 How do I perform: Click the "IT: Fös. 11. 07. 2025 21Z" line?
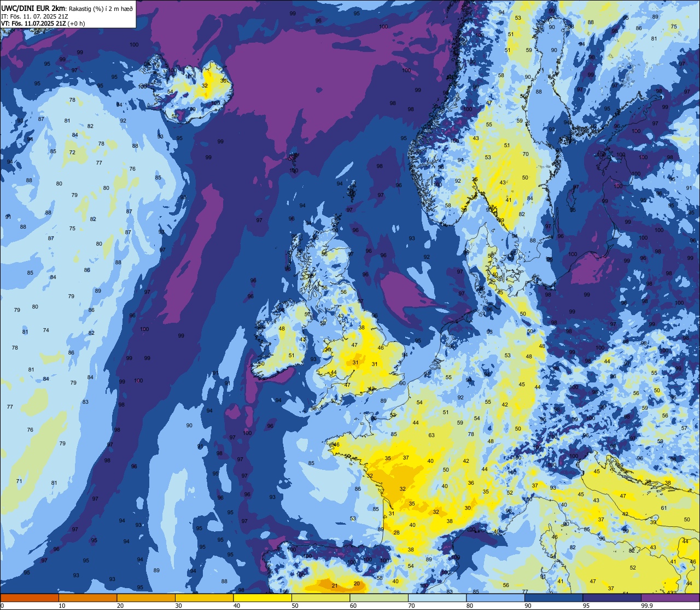tap(35, 16)
